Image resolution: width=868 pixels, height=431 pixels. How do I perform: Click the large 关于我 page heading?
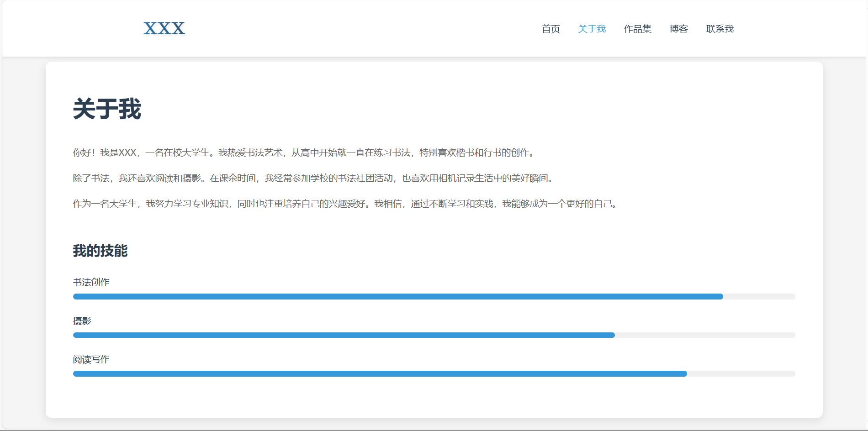pyautogui.click(x=107, y=109)
